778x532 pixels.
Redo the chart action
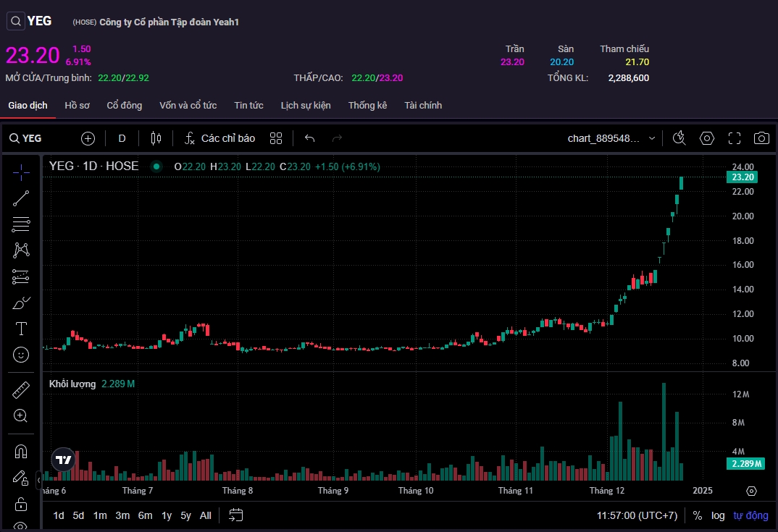[x=337, y=138]
